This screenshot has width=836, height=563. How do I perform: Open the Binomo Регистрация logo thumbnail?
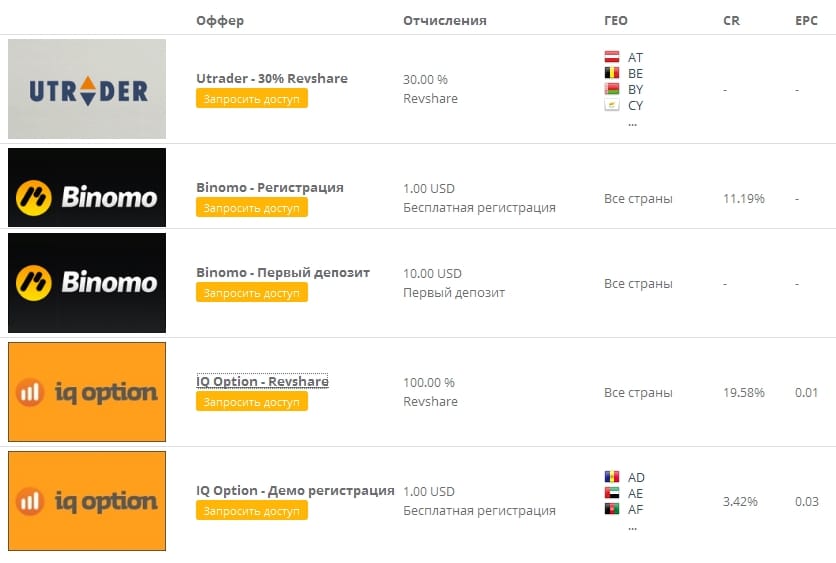87,188
